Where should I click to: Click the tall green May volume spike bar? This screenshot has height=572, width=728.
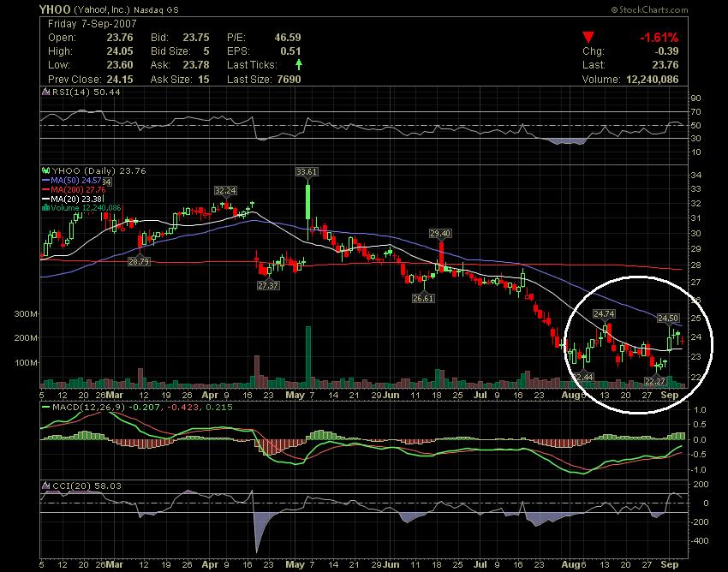coord(307,356)
